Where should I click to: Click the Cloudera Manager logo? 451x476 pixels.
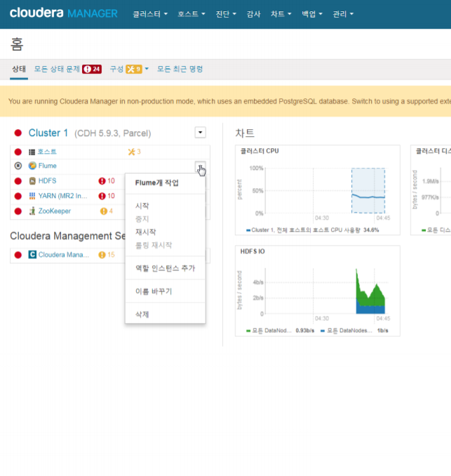[x=64, y=13]
